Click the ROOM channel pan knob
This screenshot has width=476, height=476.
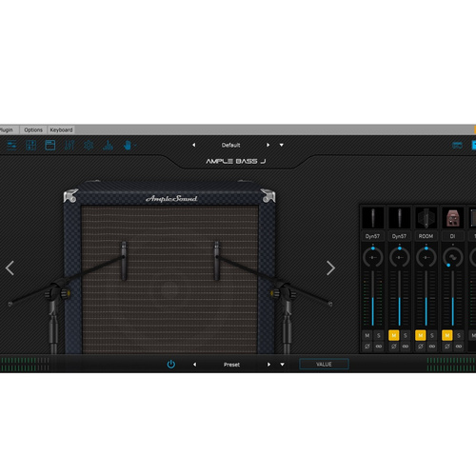click(426, 257)
